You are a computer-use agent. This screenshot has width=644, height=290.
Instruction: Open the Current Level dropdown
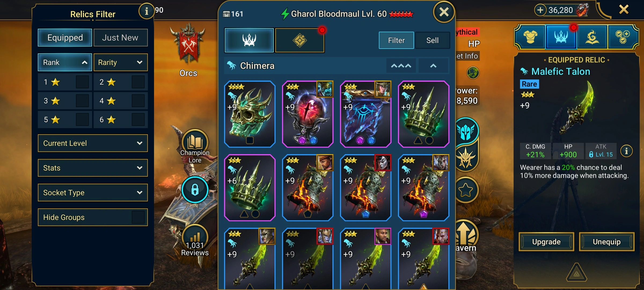coord(93,143)
